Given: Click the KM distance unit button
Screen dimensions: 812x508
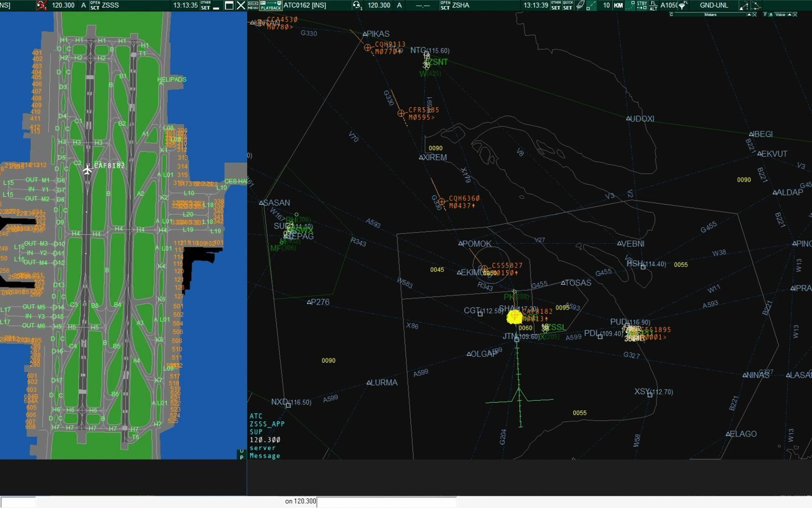Looking at the screenshot, I should [x=618, y=5].
